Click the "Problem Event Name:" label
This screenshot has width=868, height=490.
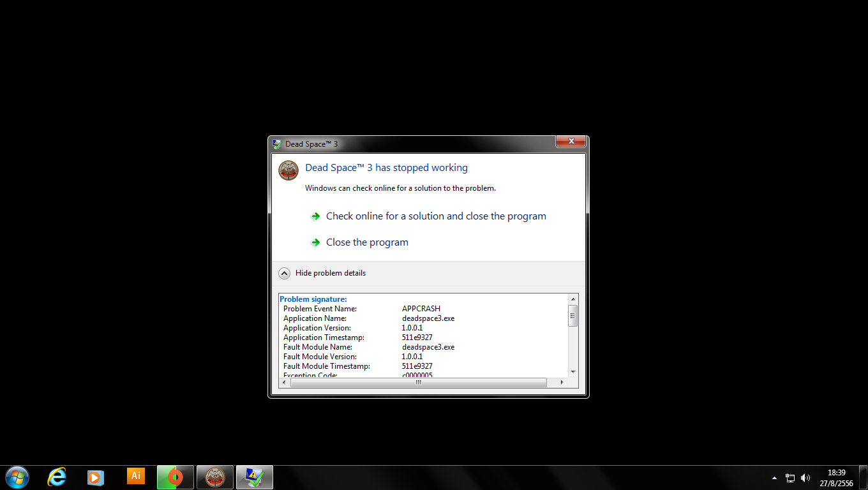pyautogui.click(x=320, y=309)
